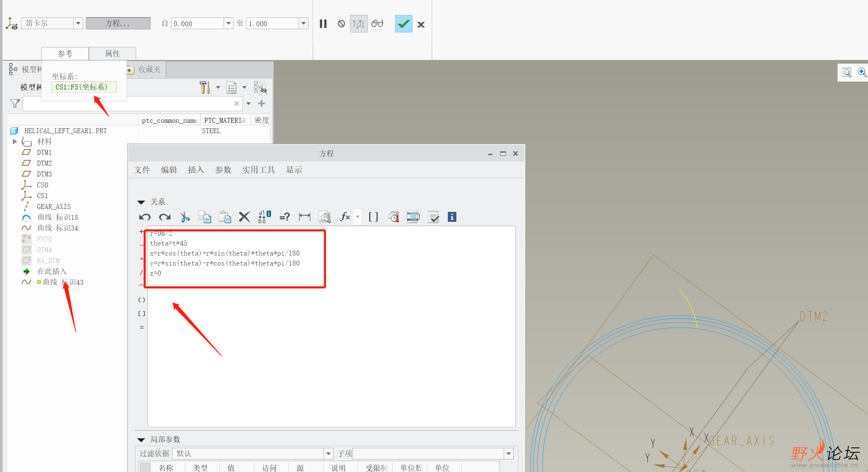Click the set units icon next to dimension
The height and width of the screenshot is (472, 868).
[325, 217]
